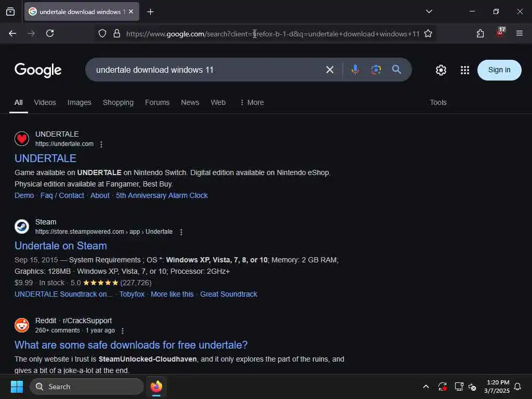The image size is (532, 399).
Task: Open the options menu for Reddit result
Action: pos(123,331)
